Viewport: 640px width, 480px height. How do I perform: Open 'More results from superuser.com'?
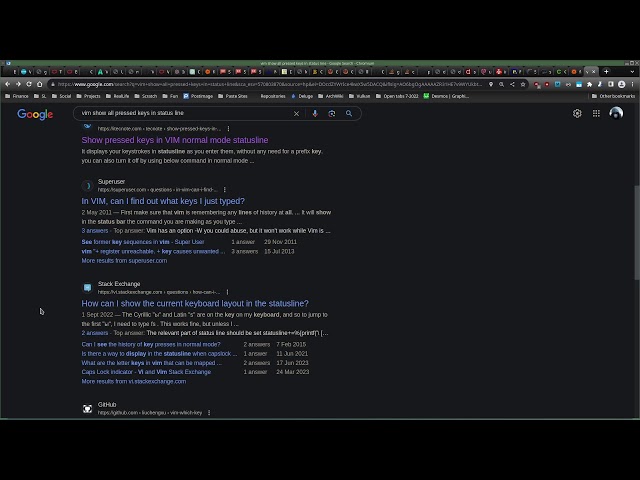click(124, 261)
